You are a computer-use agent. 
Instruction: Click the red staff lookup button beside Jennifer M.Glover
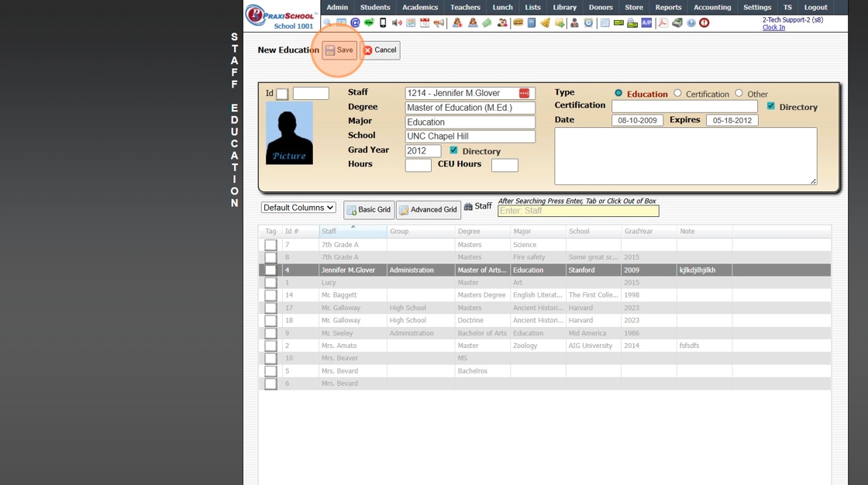pos(524,94)
